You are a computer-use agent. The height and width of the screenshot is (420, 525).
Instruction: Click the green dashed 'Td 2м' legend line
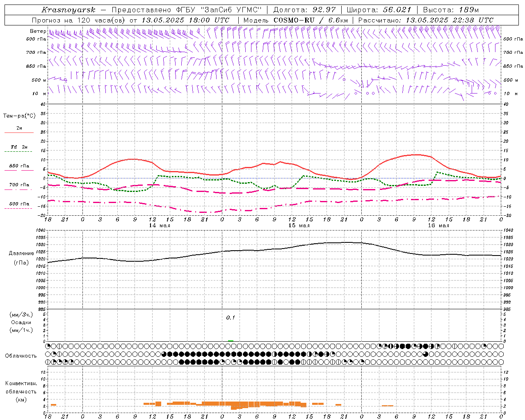click(18, 152)
